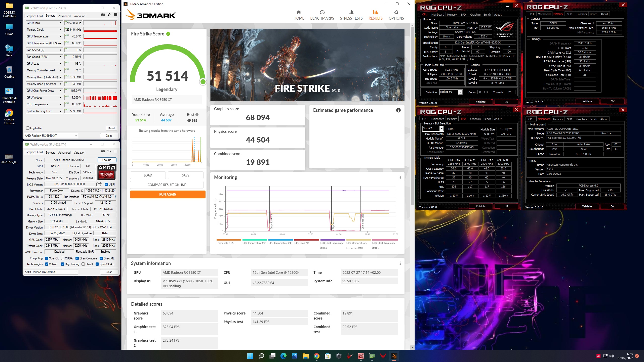This screenshot has height=362, width=644.
Task: Open RESULTS tab in 3DMark
Action: pos(375,15)
